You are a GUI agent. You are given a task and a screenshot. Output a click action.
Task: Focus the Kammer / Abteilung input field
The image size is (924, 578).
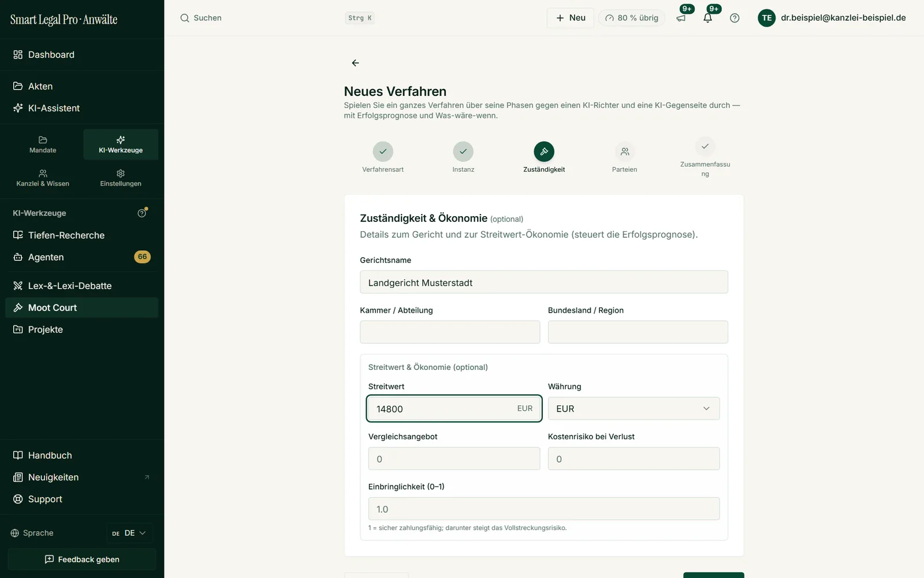pyautogui.click(x=450, y=332)
